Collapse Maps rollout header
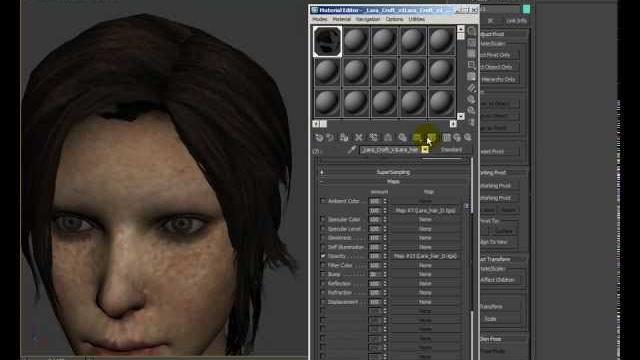 (x=393, y=182)
